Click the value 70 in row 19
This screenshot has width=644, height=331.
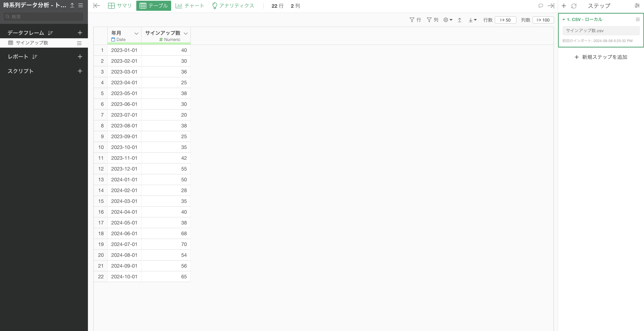point(184,244)
